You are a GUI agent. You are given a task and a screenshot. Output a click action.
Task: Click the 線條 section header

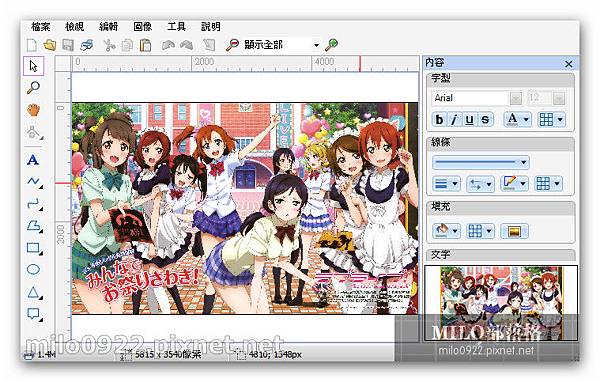tap(501, 143)
